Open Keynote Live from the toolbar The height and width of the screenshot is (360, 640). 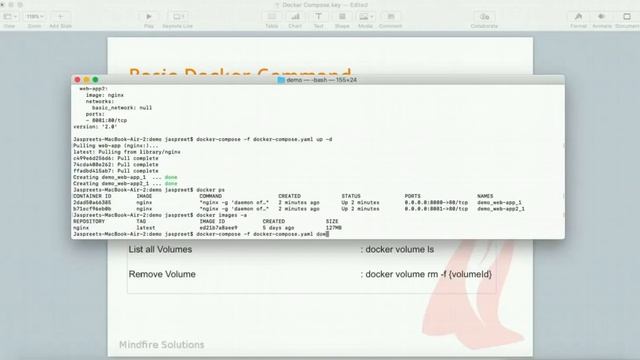(178, 17)
